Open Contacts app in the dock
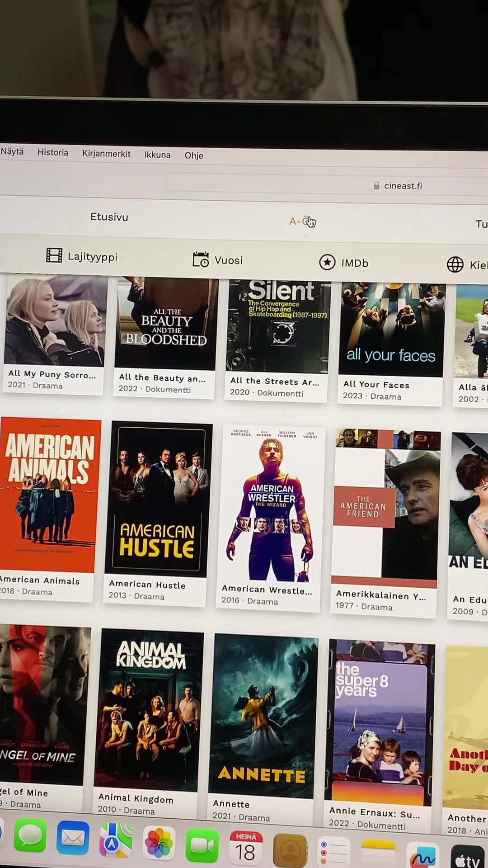Viewport: 488px width, 868px height. tap(289, 850)
